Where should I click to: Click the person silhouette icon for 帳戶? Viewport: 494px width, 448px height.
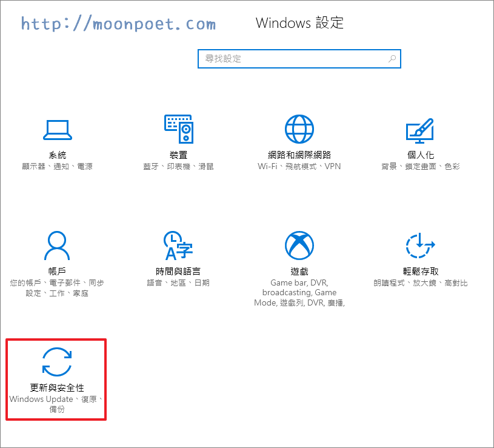pos(57,245)
